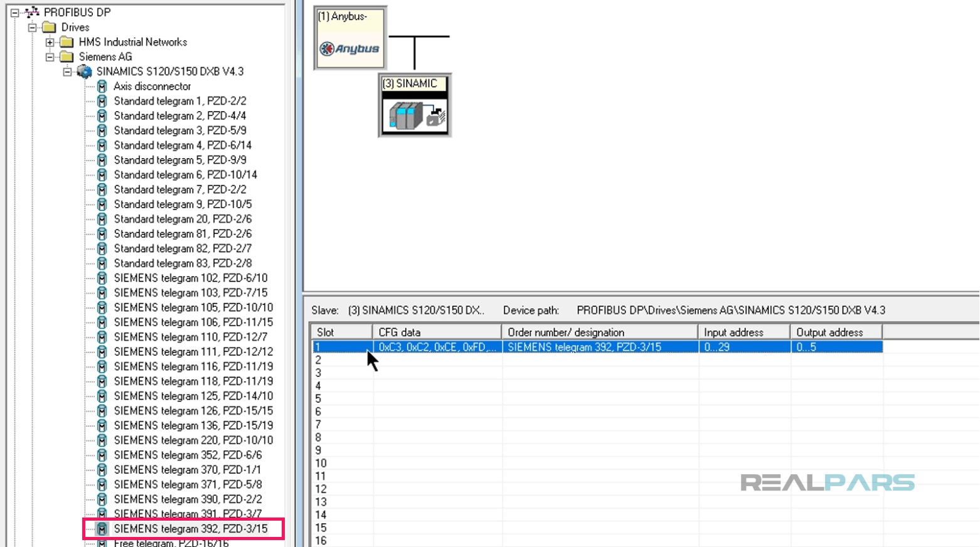Click module icon for Standard telegram 20, PZD-2/6
The height and width of the screenshot is (547, 980).
coord(102,219)
